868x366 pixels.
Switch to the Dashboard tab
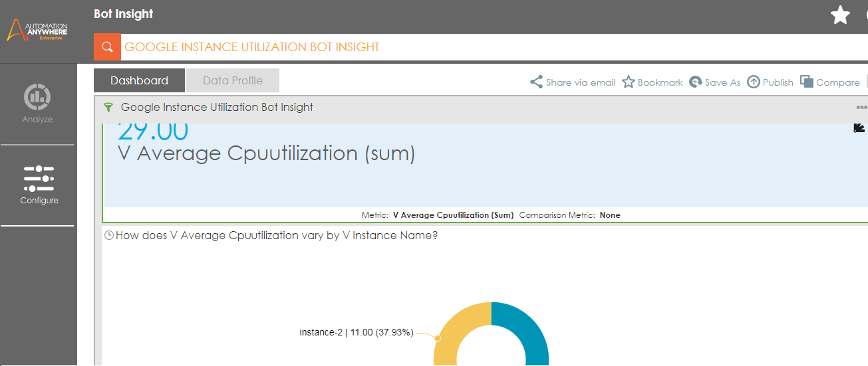[x=139, y=80]
